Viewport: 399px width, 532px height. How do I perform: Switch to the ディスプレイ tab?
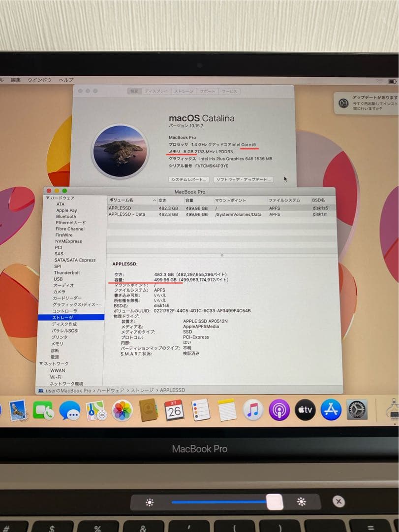pyautogui.click(x=156, y=91)
